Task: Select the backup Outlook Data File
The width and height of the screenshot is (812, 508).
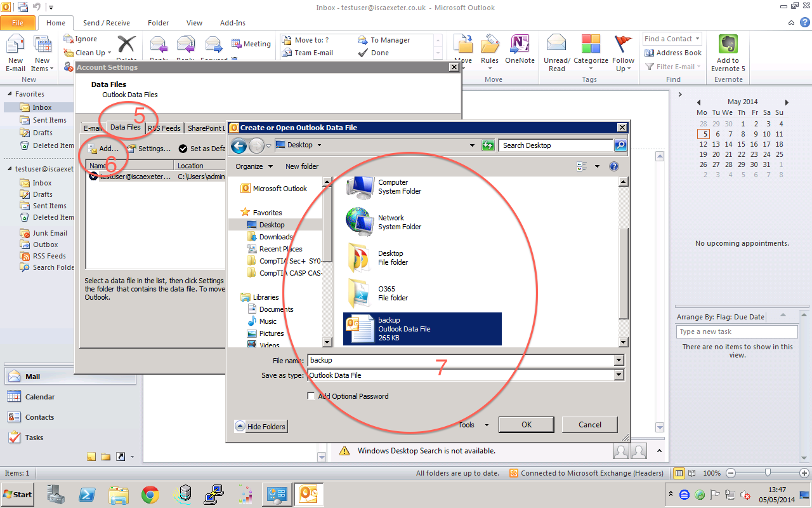Action: click(422, 329)
